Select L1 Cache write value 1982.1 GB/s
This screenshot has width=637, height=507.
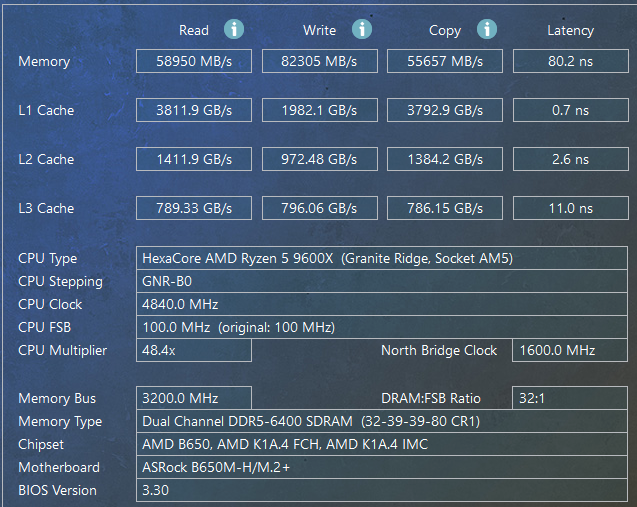click(x=320, y=110)
